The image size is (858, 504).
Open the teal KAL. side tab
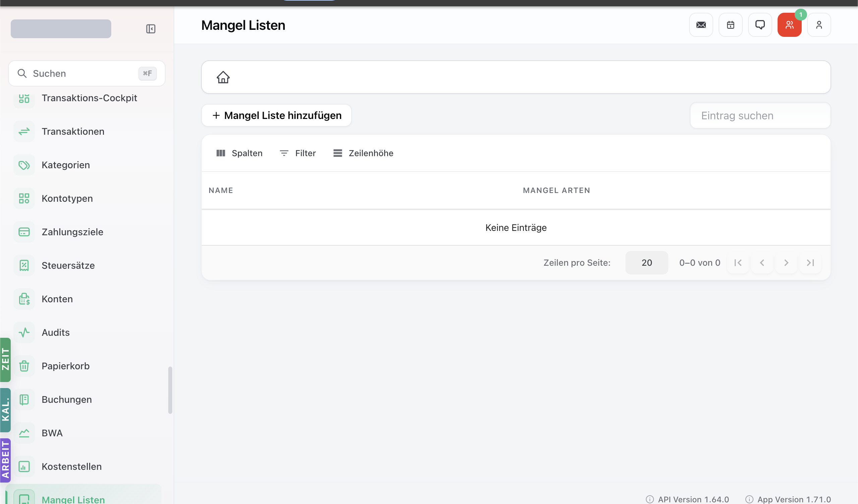(5, 410)
